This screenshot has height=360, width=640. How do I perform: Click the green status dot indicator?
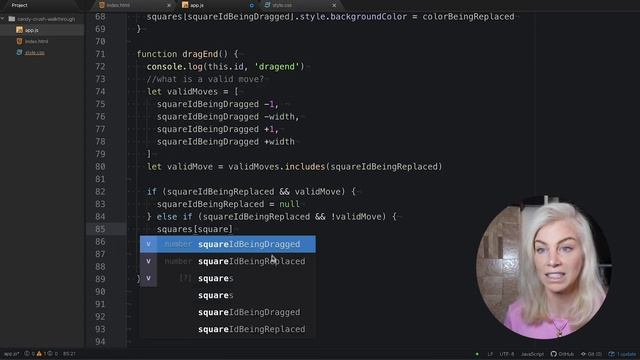(x=477, y=354)
